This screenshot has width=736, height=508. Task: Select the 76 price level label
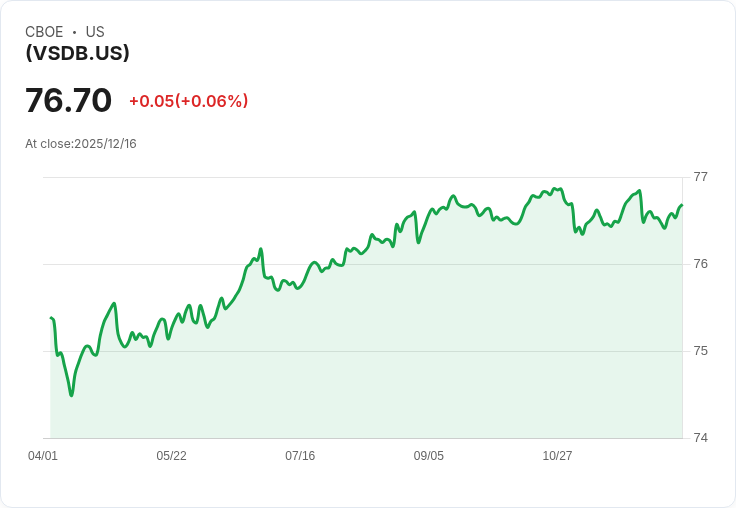(x=700, y=264)
